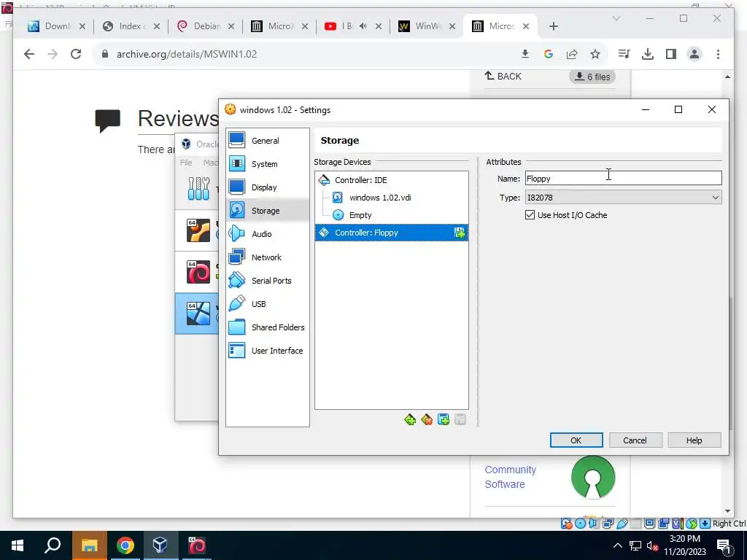Click the Add Controller icon below the storage tree
The width and height of the screenshot is (747, 560).
[x=410, y=419]
